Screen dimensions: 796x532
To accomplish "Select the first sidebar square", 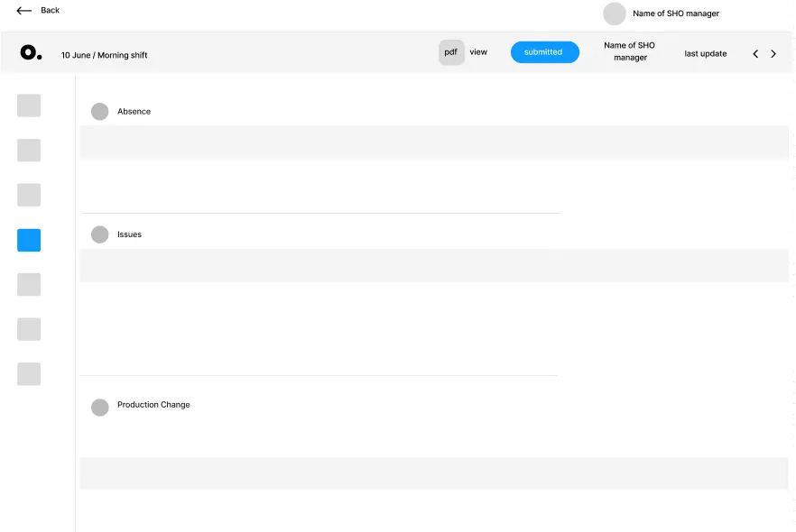I will (29, 105).
